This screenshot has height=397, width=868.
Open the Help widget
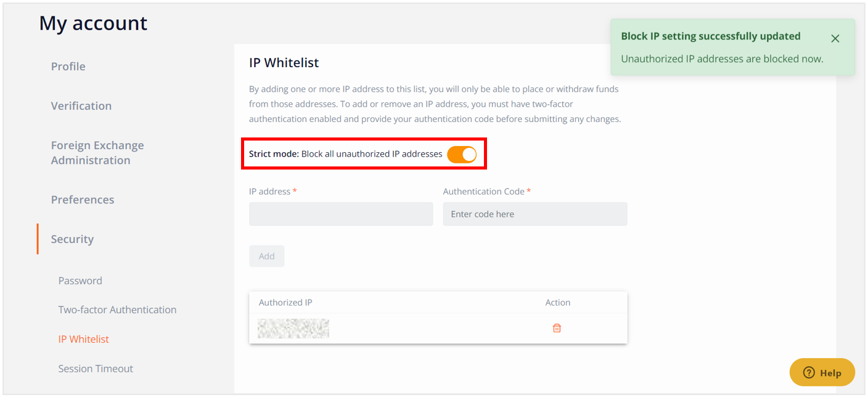pos(822,372)
